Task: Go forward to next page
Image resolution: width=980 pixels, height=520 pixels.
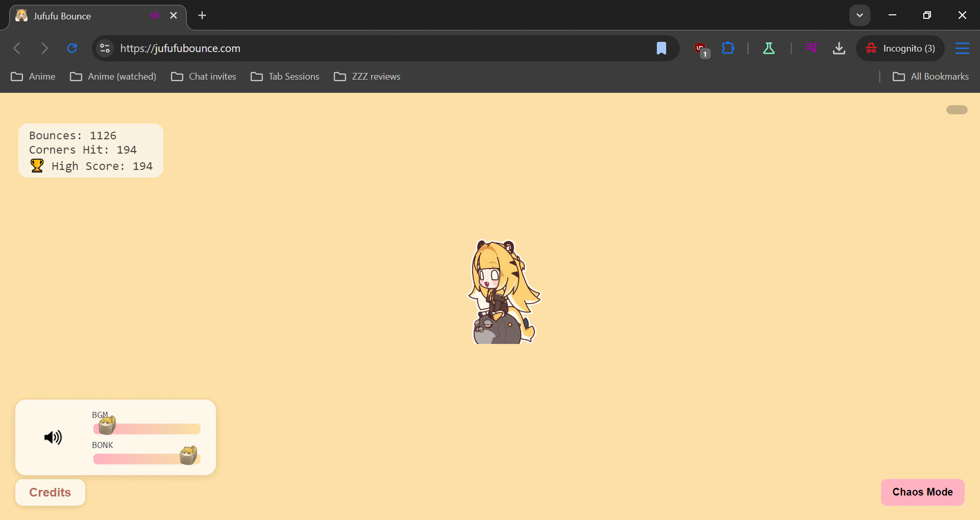Action: [44, 48]
